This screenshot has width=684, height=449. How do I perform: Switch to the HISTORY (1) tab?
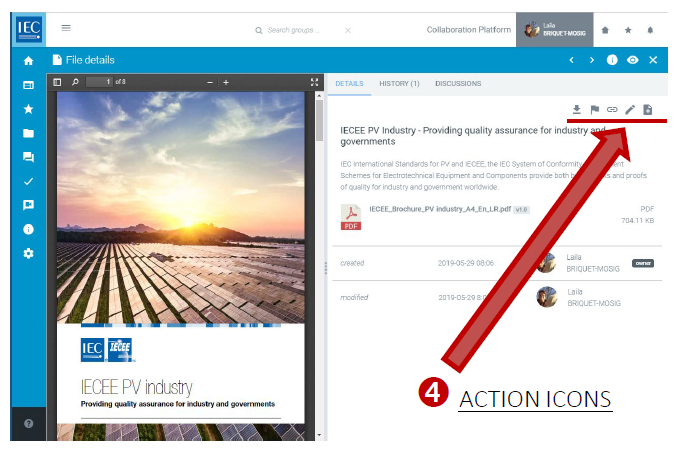(399, 83)
